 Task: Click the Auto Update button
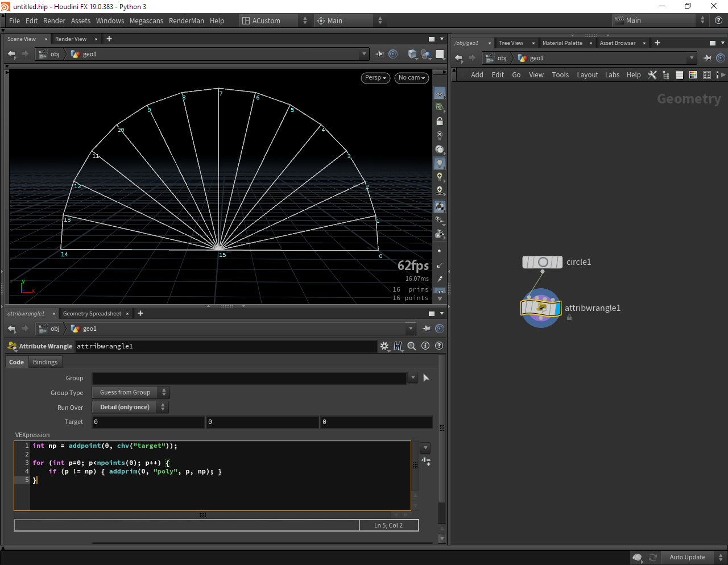pos(687,558)
